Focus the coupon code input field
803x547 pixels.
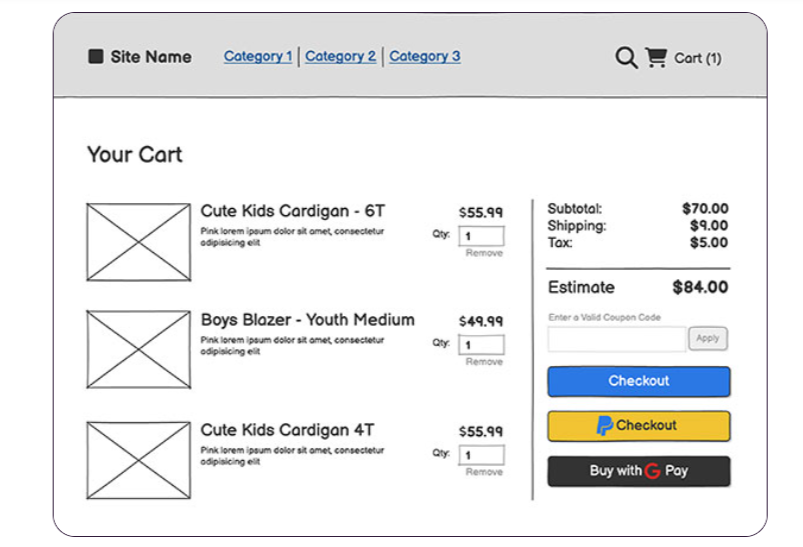coord(616,339)
